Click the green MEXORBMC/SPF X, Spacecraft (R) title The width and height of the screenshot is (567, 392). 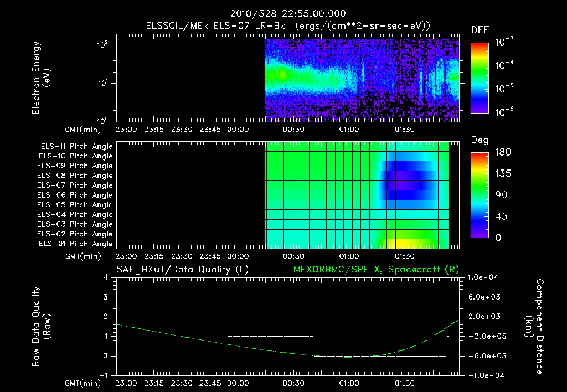376,270
